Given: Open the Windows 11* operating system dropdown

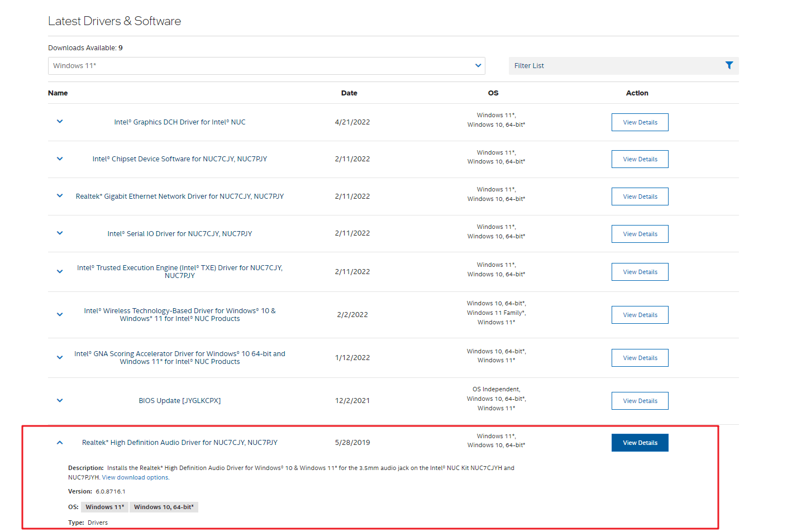Looking at the screenshot, I should (x=266, y=66).
